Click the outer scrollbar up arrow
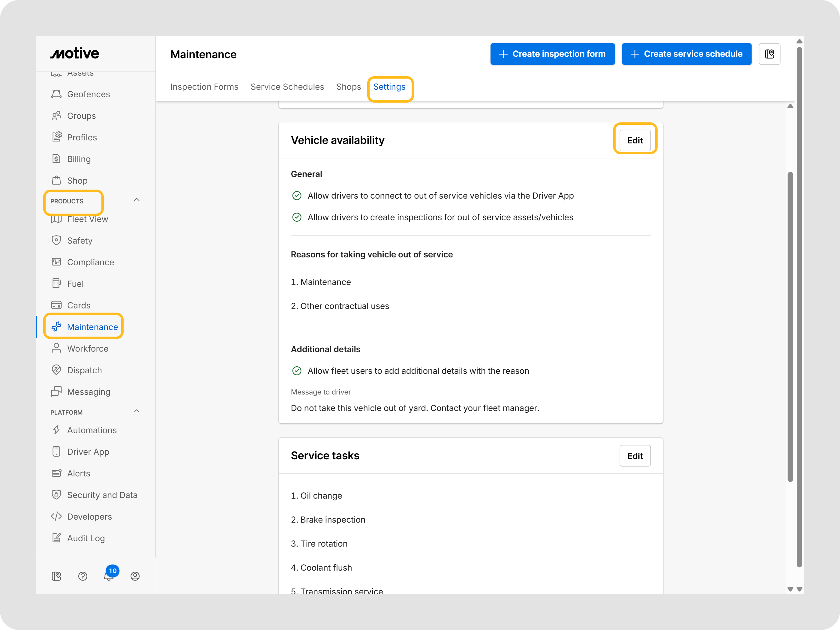The image size is (840, 630). click(799, 41)
